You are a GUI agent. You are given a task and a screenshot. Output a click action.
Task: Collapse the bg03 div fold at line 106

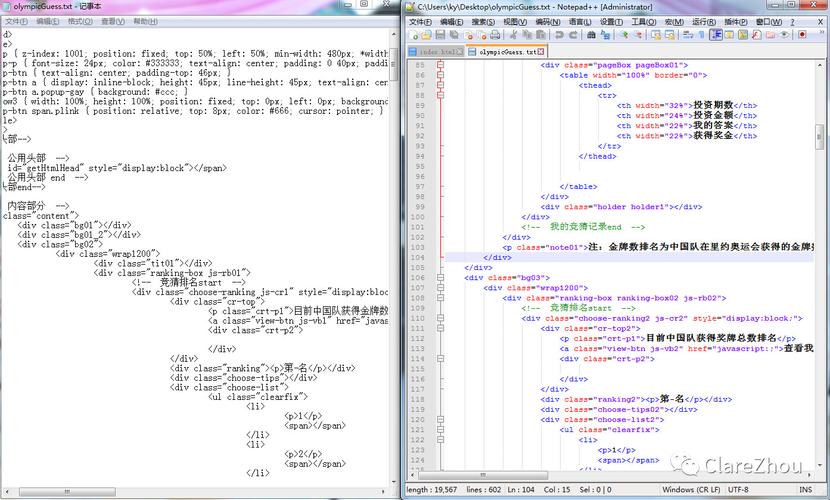pos(440,278)
